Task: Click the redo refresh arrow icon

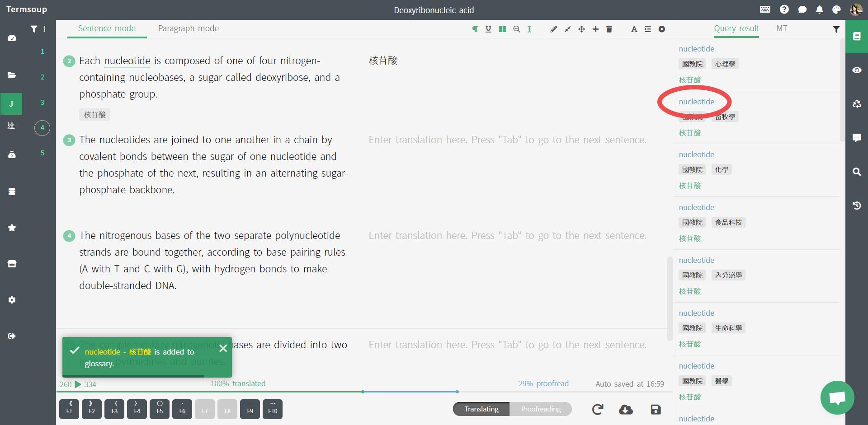Action: tap(598, 410)
